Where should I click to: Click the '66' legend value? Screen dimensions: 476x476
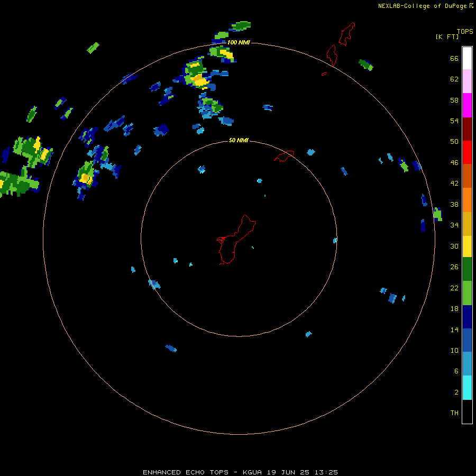454,58
